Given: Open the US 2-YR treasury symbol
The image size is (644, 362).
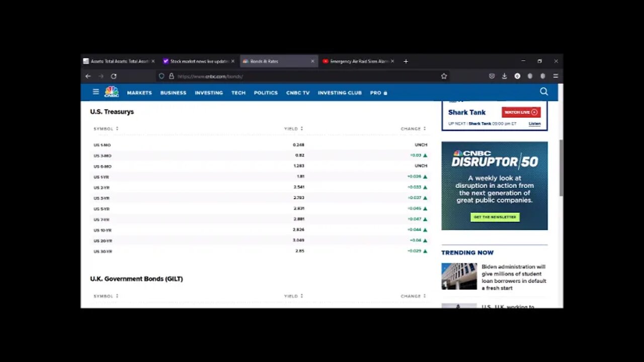Looking at the screenshot, I should [x=101, y=188].
